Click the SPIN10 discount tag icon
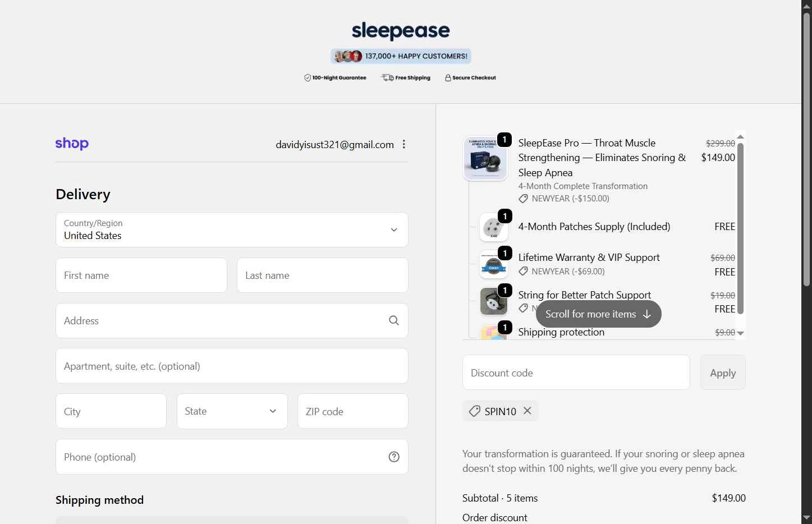This screenshot has width=812, height=524. coord(475,411)
